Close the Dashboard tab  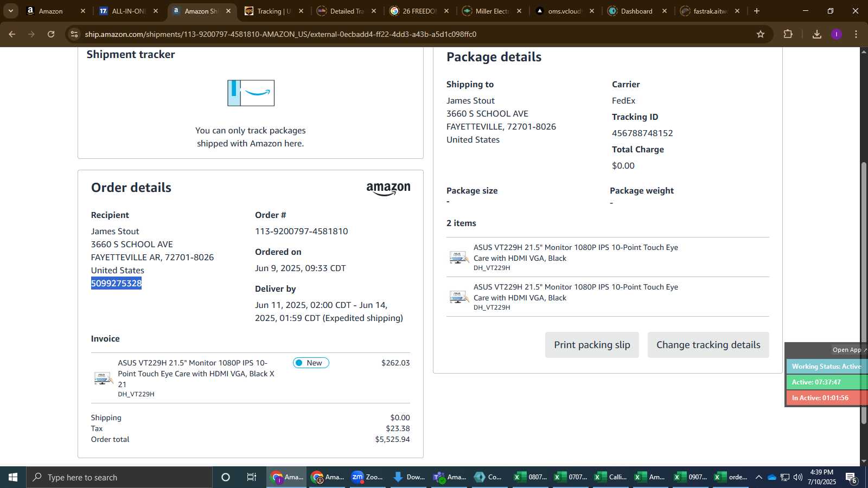665,11
